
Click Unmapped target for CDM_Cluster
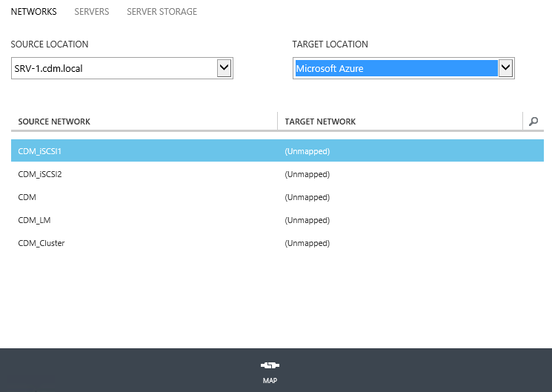coord(307,243)
